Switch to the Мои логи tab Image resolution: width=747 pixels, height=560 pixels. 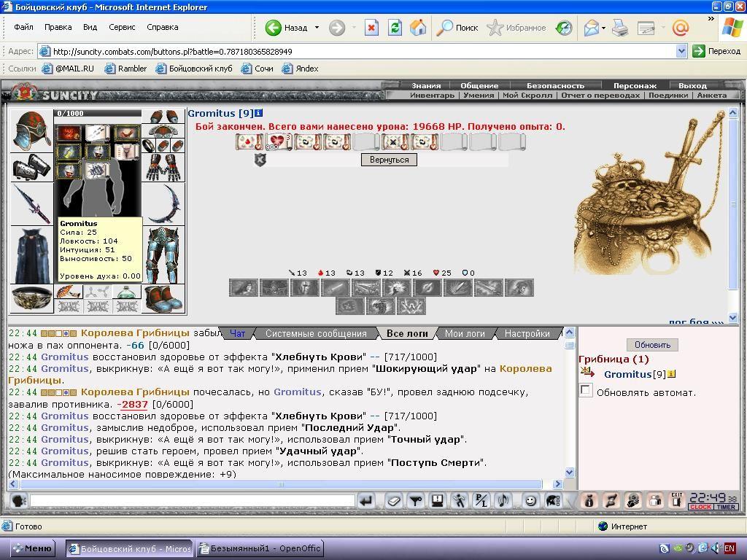pyautogui.click(x=465, y=333)
